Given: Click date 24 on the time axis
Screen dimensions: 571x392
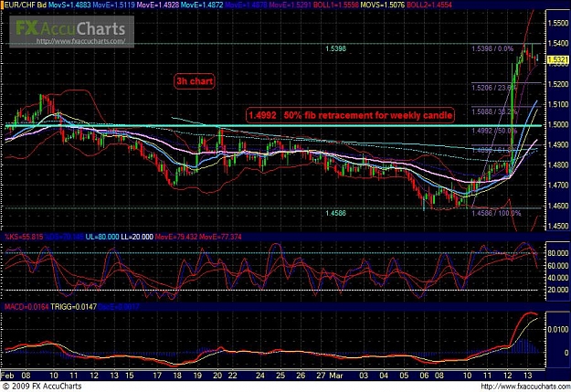Looking at the screenshot, I should [x=260, y=376].
